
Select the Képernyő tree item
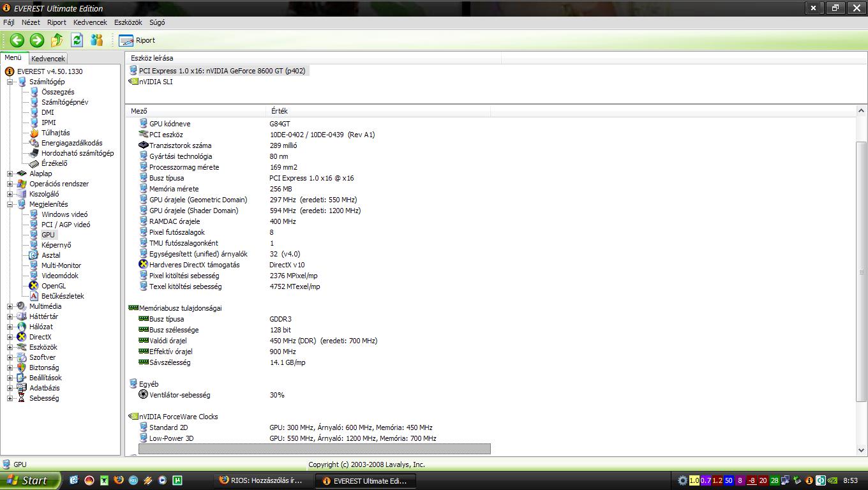pyautogui.click(x=56, y=245)
